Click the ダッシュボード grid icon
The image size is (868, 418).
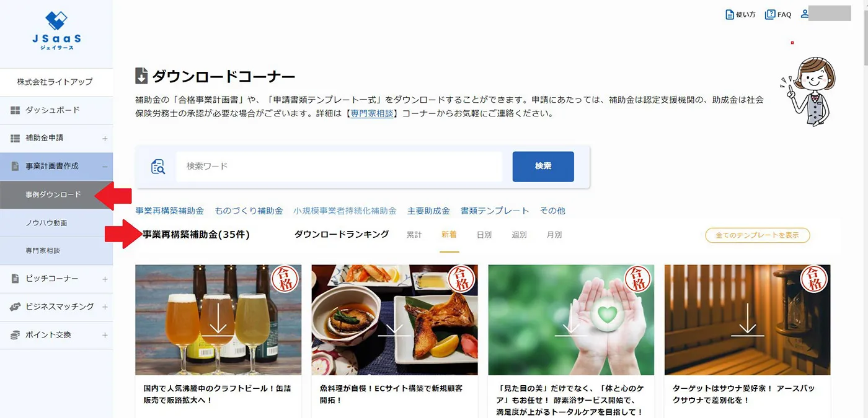coord(15,110)
